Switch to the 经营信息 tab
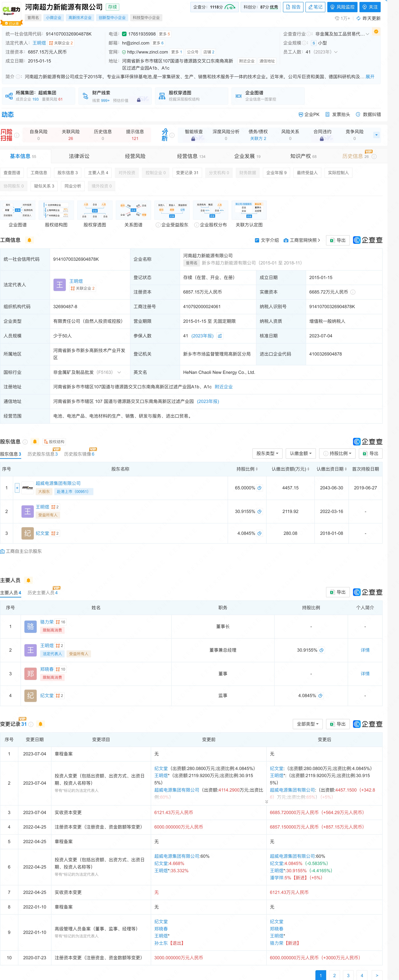This screenshot has height=980, width=399. (191, 156)
